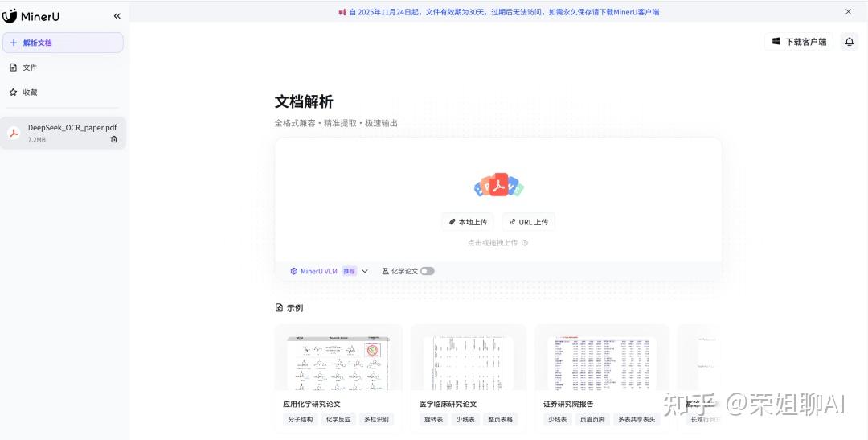Toggle the 化学论文 switch
The image size is (868, 440).
[x=427, y=271]
